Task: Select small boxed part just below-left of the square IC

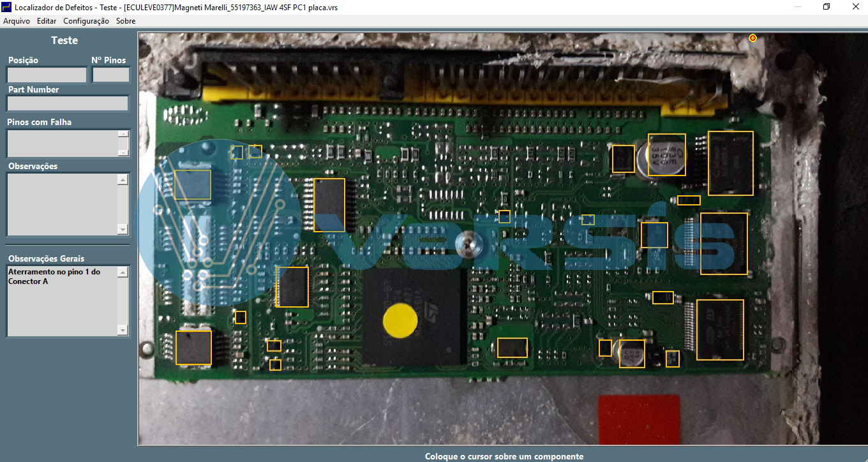Action: pos(241,317)
